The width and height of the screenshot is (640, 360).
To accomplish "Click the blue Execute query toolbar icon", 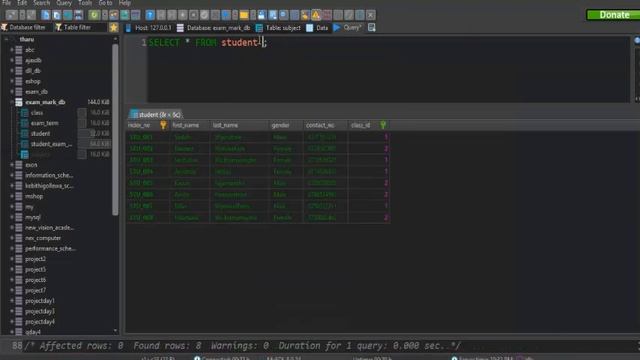I will [226, 15].
